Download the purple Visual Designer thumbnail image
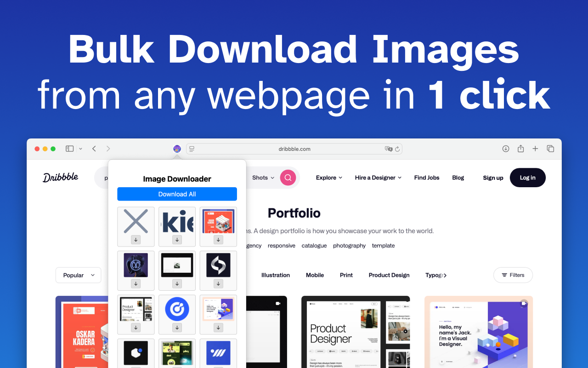This screenshot has width=588, height=368. tap(218, 328)
